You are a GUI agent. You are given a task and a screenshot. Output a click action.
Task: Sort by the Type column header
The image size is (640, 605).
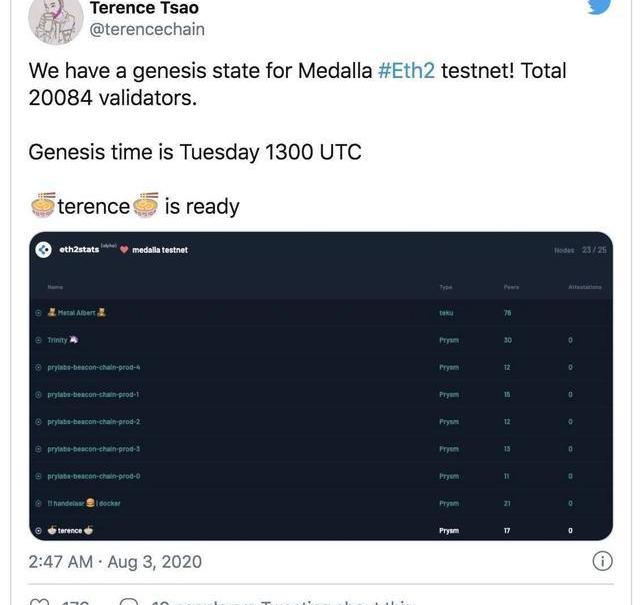point(446,287)
